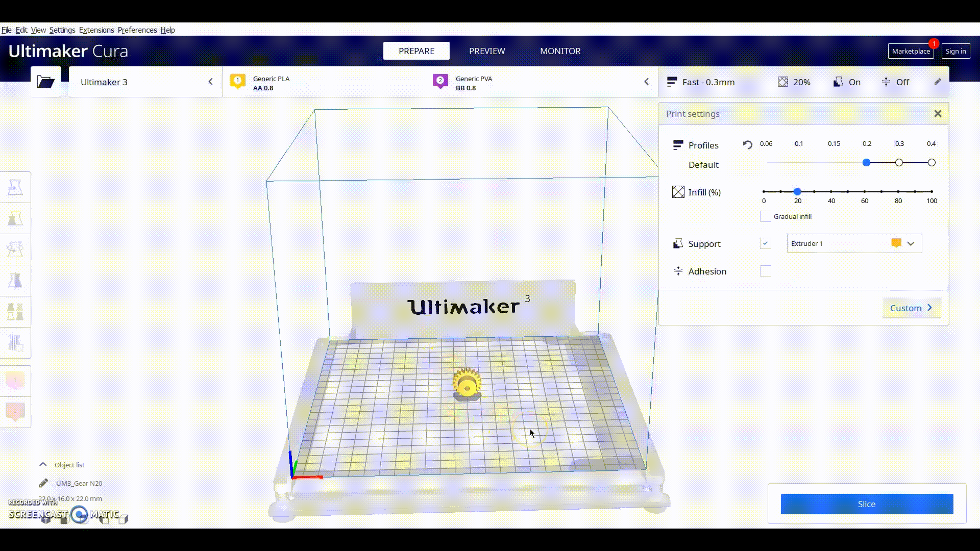
Task: Switch to the MONITOR stage tab
Action: pos(560,51)
